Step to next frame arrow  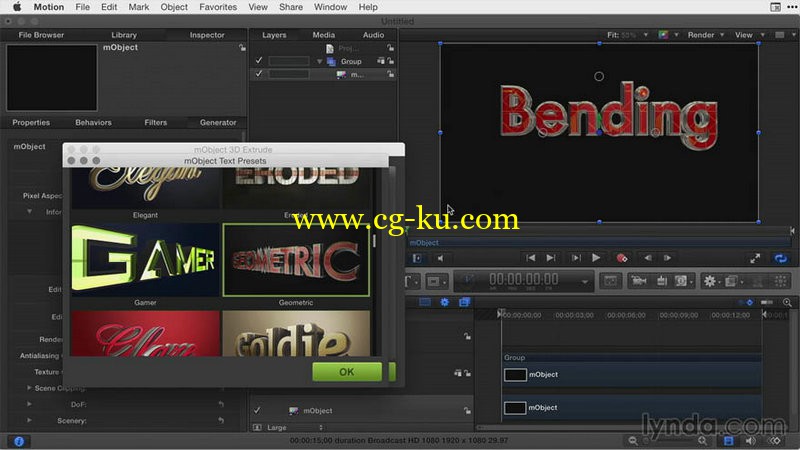(667, 258)
